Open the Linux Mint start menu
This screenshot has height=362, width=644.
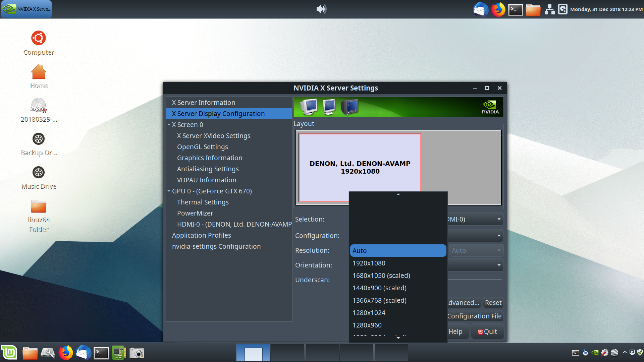coord(9,353)
